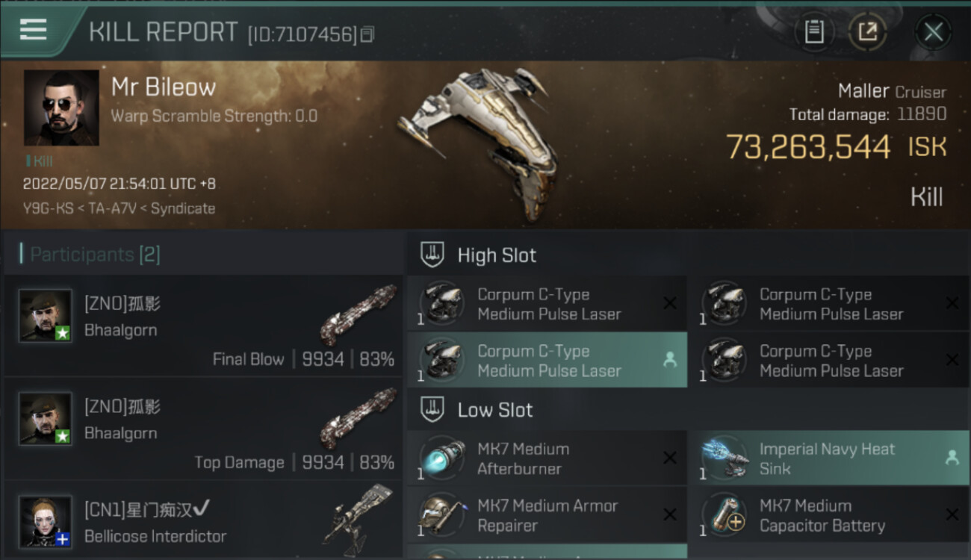
Task: Close the Kill Report window
Action: click(933, 31)
